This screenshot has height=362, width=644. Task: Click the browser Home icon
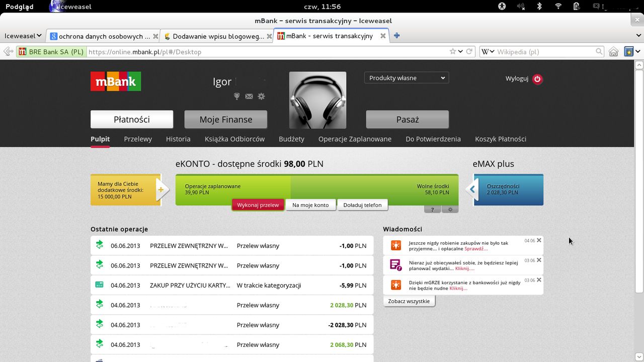point(613,52)
